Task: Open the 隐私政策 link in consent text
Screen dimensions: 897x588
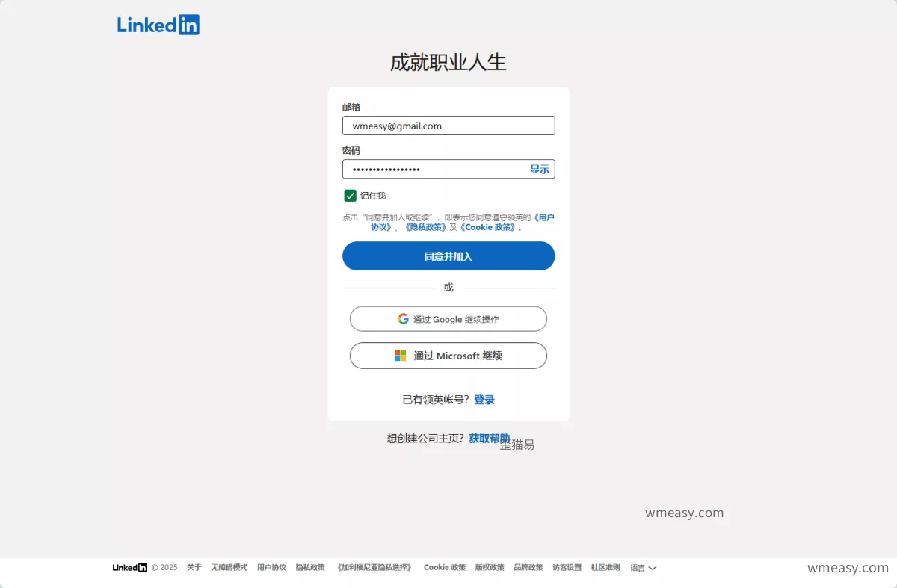Action: (x=426, y=227)
